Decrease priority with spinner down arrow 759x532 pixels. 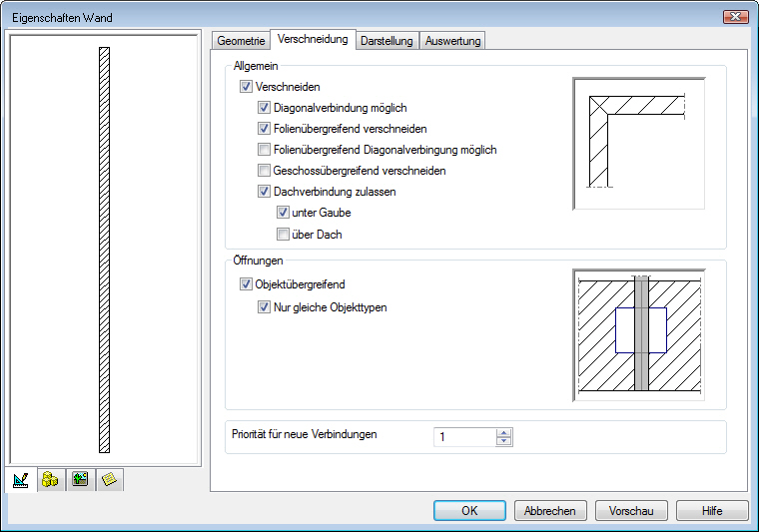point(504,441)
